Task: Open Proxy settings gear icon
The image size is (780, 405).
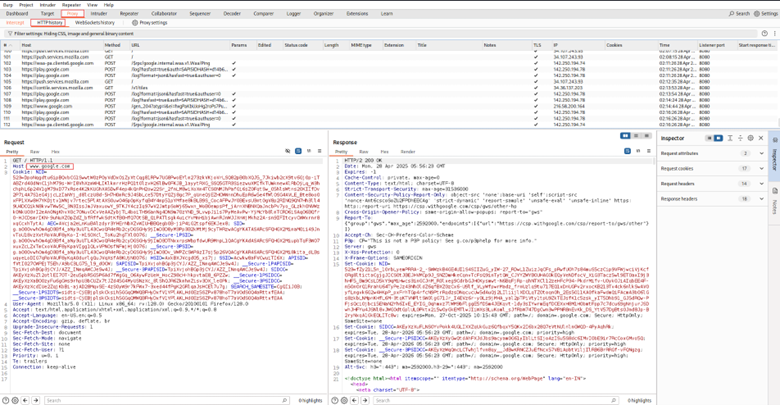Action: click(x=135, y=22)
